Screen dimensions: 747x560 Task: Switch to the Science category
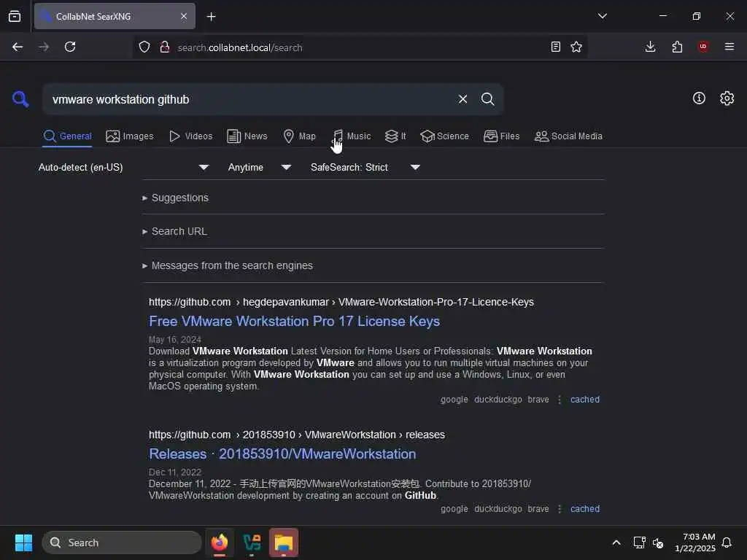coord(444,136)
